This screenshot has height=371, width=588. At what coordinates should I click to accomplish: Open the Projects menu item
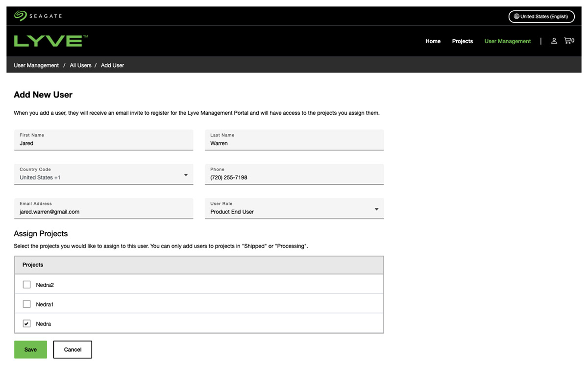click(x=463, y=41)
